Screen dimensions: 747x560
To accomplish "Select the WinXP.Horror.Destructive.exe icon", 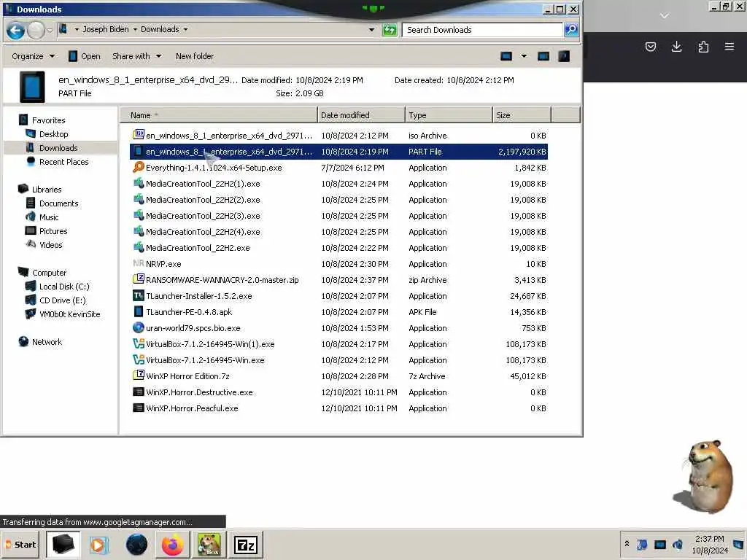I will [138, 392].
